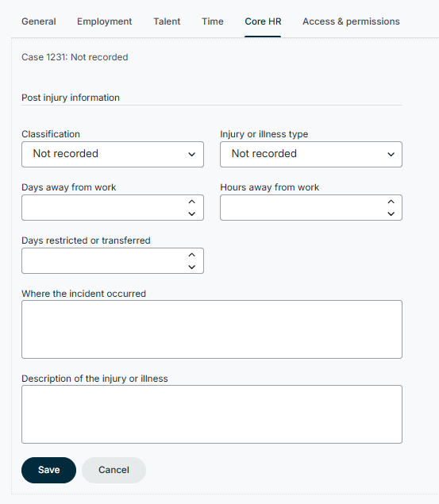This screenshot has width=439, height=504.
Task: Open the Classification dropdown
Action: [113, 154]
